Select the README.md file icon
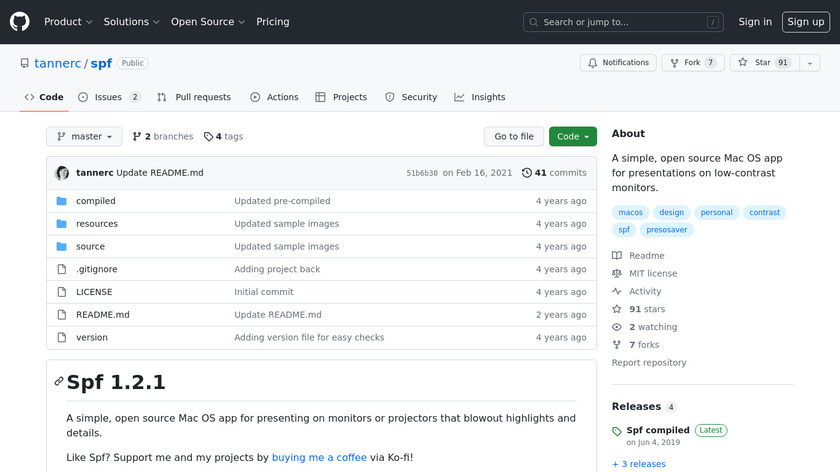 [x=62, y=314]
